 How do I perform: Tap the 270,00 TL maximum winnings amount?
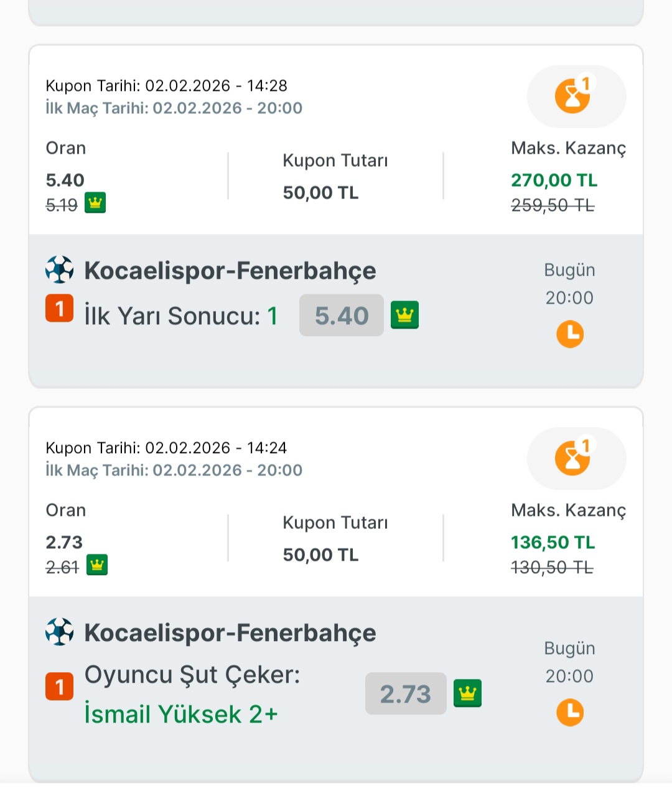554,180
